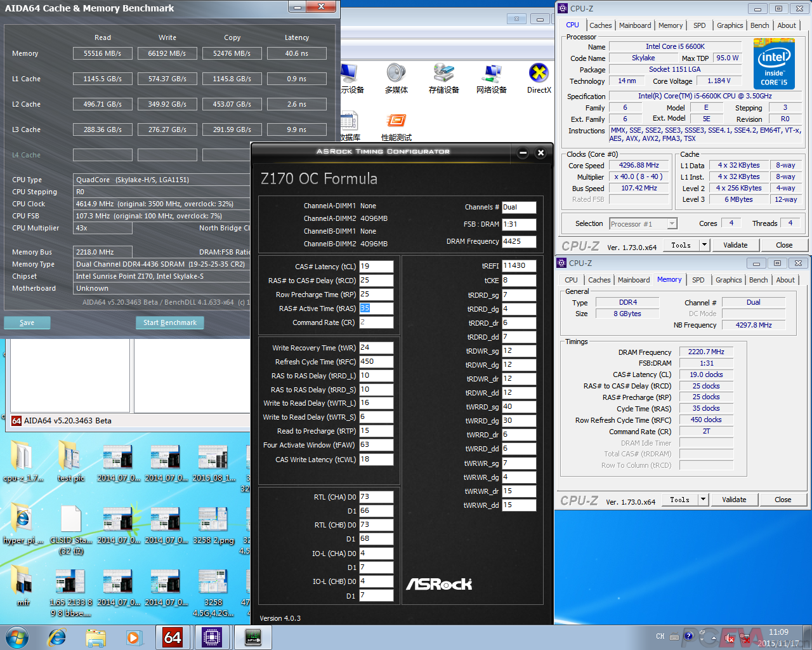The image size is (812, 650).
Task: Open the 存储设备 storage devices icon
Action: click(x=443, y=78)
